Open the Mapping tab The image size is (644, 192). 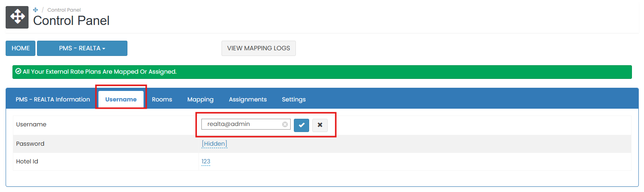click(200, 99)
